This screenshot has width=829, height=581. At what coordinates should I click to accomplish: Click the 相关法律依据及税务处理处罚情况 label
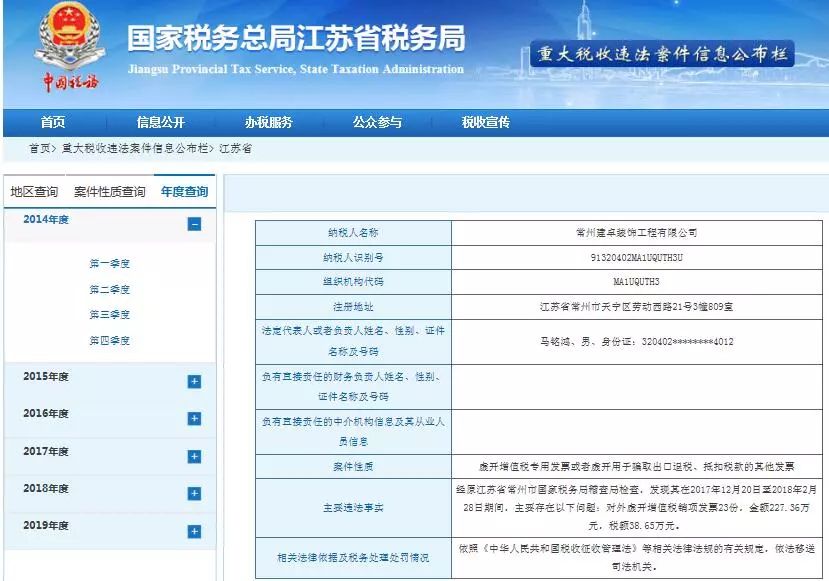tap(353, 558)
